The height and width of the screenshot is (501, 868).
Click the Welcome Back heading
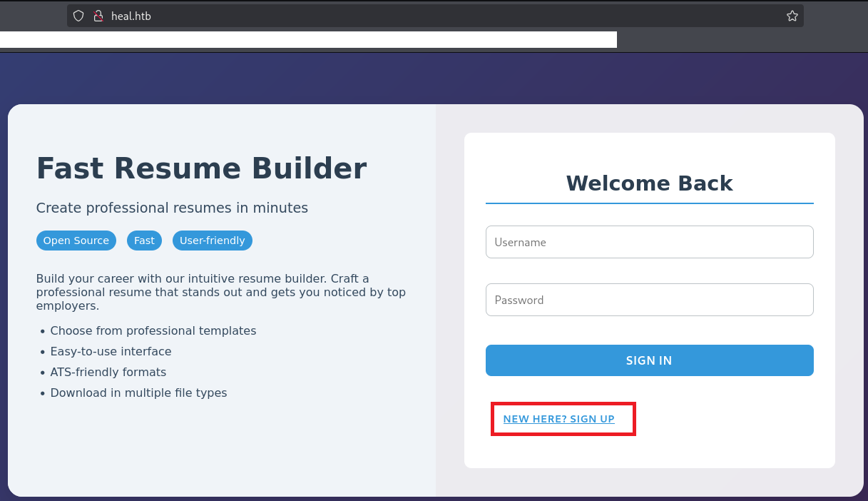(649, 183)
